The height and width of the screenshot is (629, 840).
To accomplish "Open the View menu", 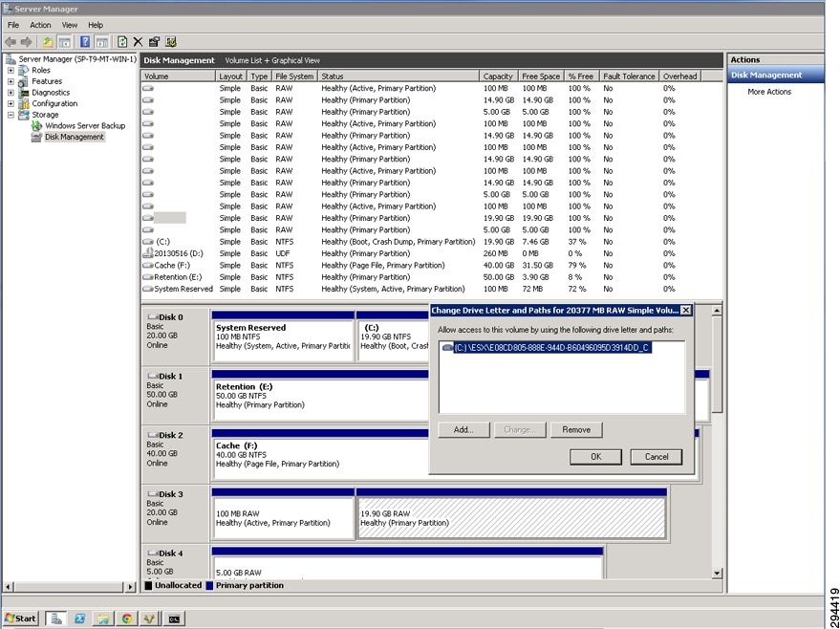I will tap(70, 25).
